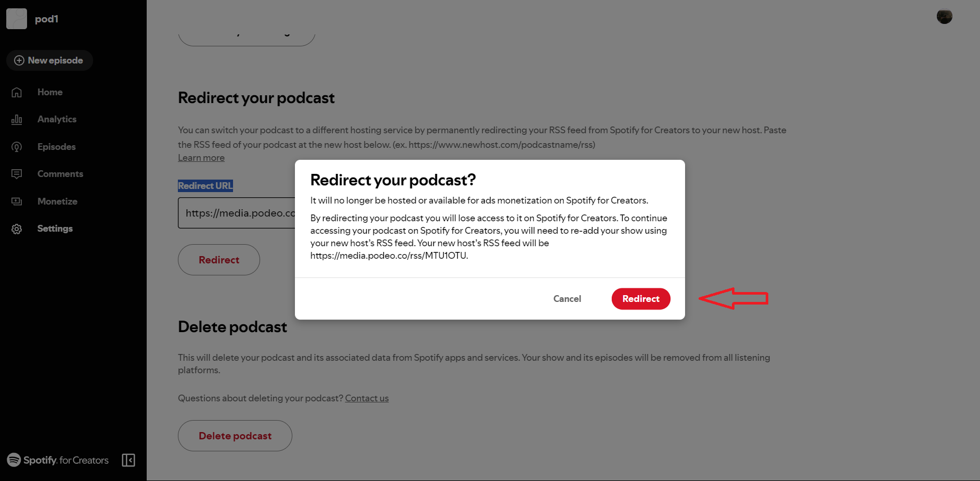This screenshot has height=481, width=980.
Task: Click the Analytics bar chart icon
Action: pos(17,120)
